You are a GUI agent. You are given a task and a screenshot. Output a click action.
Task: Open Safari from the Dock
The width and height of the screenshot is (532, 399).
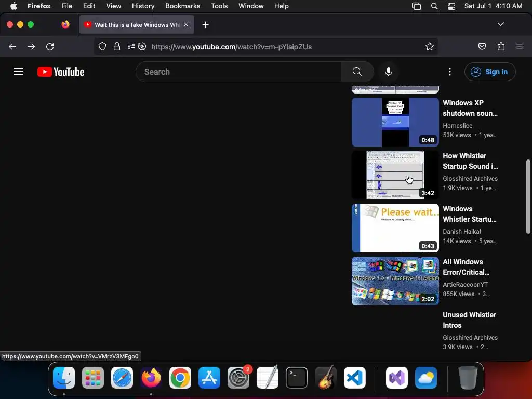pyautogui.click(x=122, y=378)
